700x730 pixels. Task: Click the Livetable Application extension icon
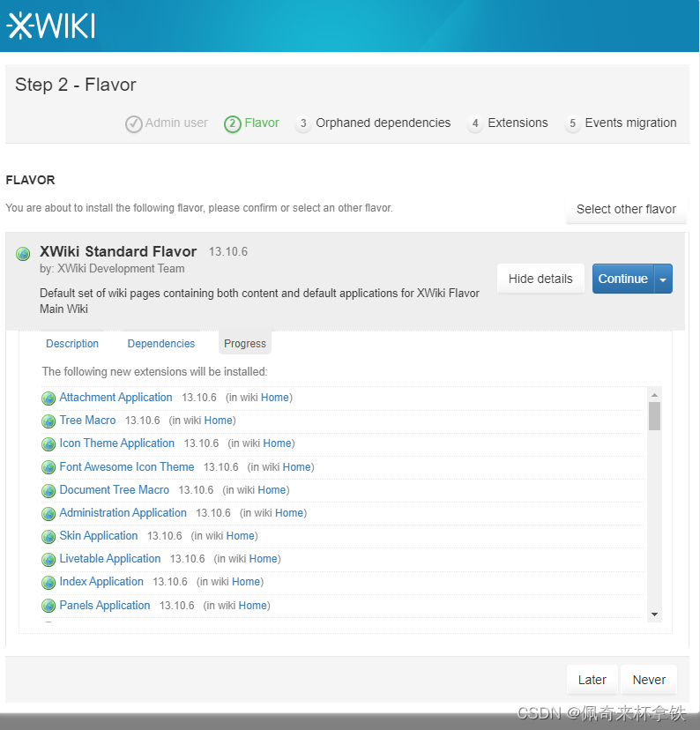point(48,559)
